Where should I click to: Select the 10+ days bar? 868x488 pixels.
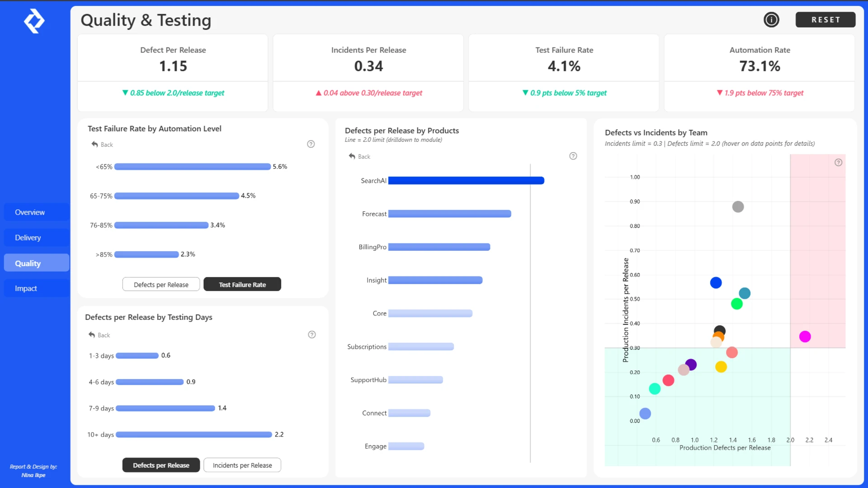(x=194, y=435)
